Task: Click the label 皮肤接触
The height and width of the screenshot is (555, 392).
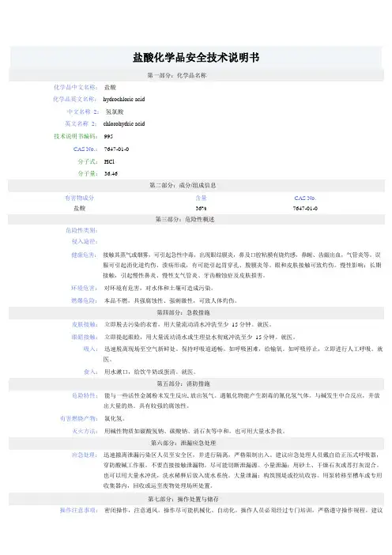Action: (85, 325)
